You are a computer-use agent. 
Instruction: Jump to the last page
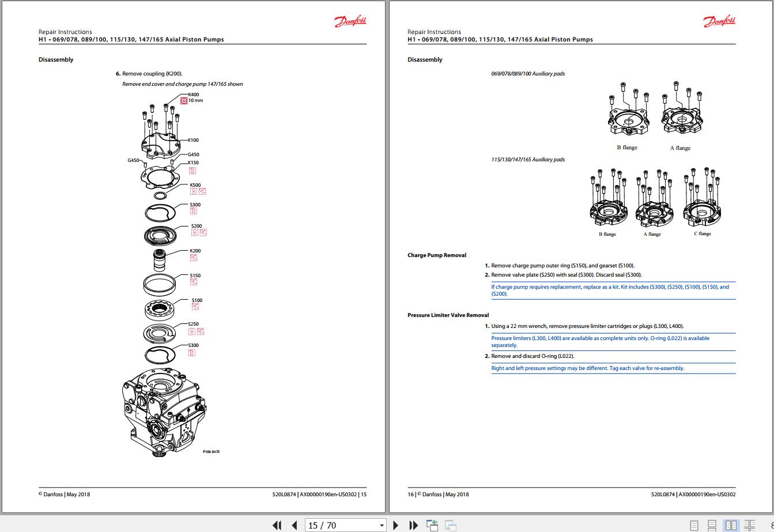(413, 525)
